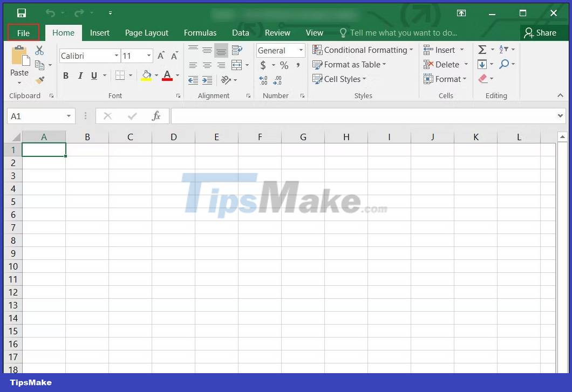Select the yellow Fill Color swatch
This screenshot has height=392, width=572.
pos(146,79)
